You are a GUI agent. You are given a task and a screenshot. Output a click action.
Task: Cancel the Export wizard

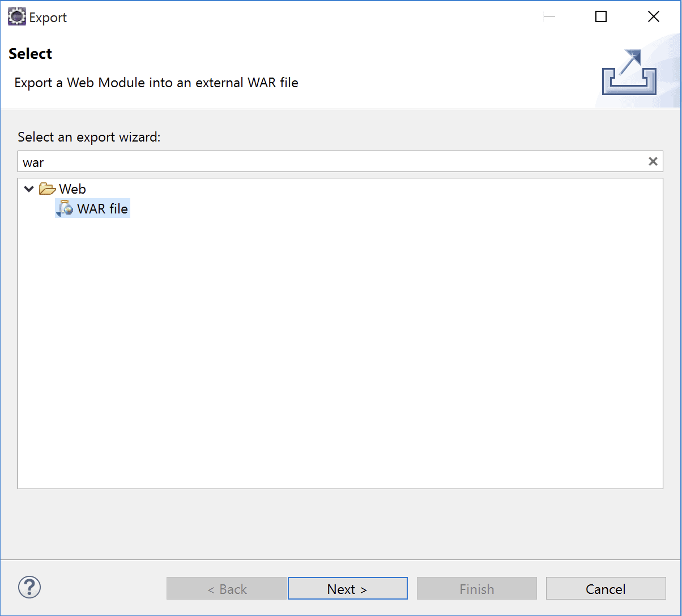tap(606, 588)
